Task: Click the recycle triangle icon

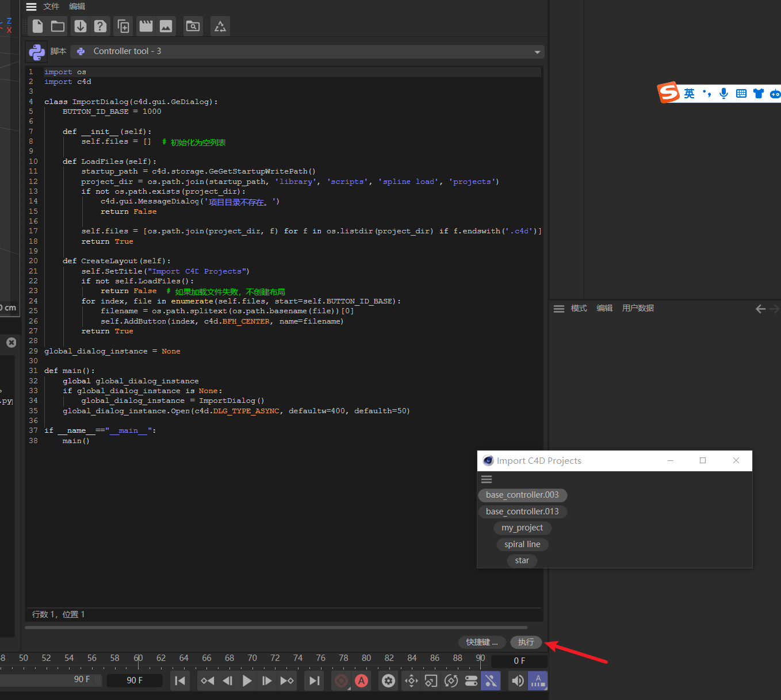Action: pos(220,26)
